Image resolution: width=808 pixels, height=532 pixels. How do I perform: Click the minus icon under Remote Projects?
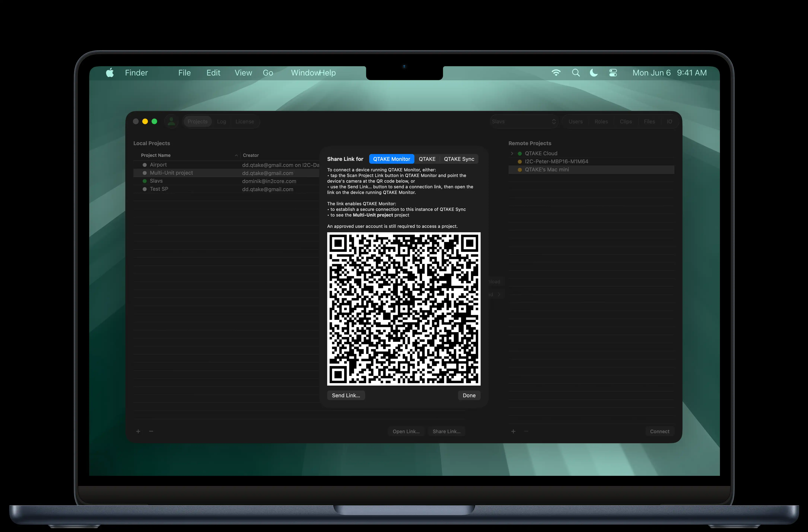(527, 431)
